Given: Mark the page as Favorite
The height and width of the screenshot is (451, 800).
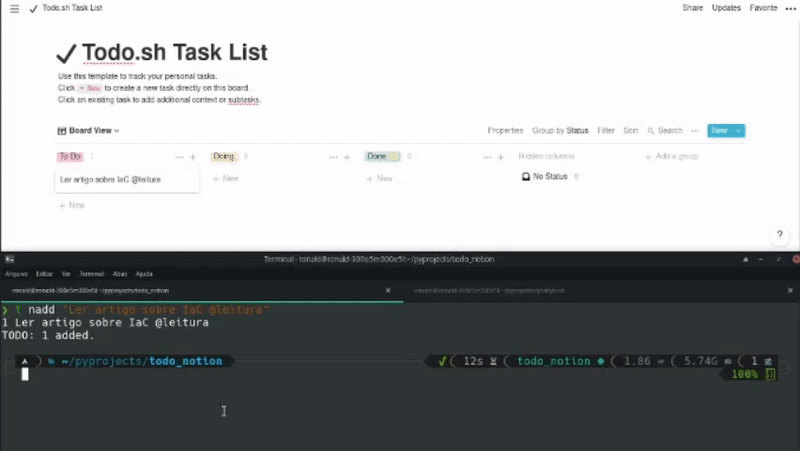Looking at the screenshot, I should (x=763, y=8).
